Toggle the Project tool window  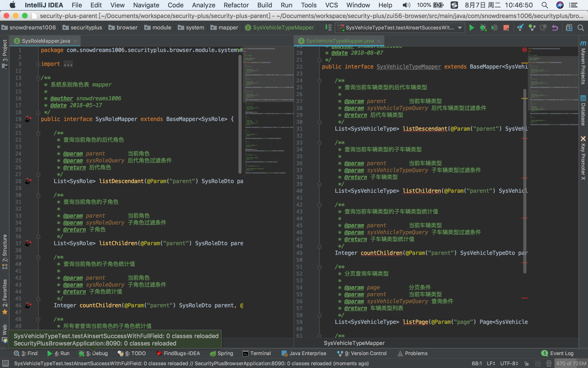(5, 54)
